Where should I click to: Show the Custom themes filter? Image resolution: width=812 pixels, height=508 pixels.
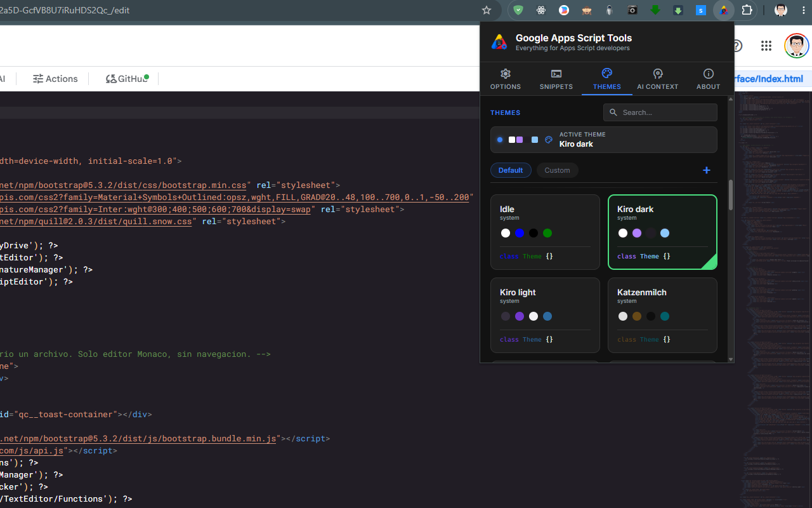557,170
